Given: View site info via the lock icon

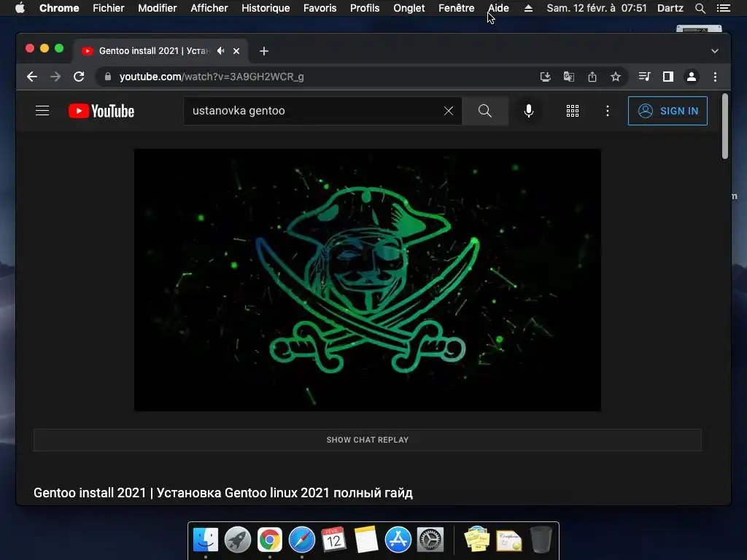Looking at the screenshot, I should tap(108, 77).
